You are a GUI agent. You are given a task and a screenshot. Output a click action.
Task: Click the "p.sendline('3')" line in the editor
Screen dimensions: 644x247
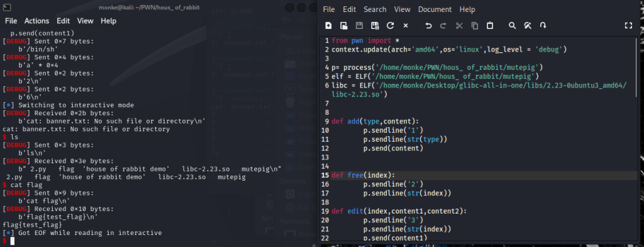[393, 220]
